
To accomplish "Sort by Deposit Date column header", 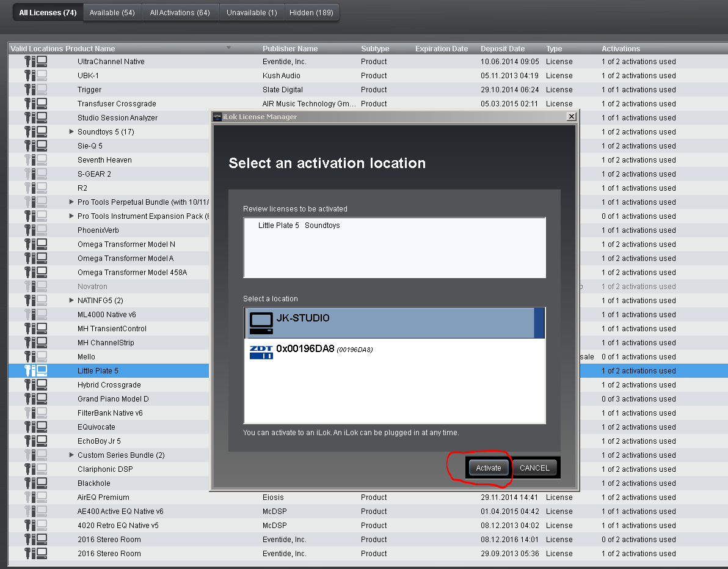I will point(503,49).
